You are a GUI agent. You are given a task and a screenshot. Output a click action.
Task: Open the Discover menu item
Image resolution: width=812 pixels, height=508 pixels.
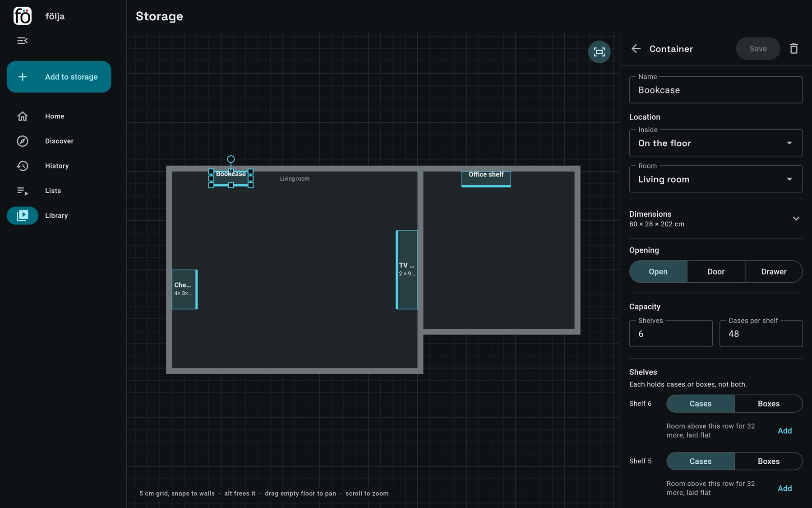click(x=59, y=141)
